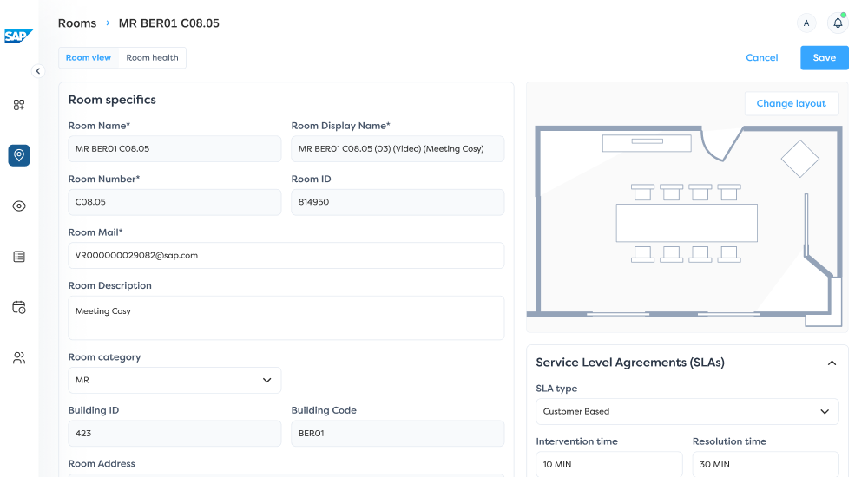Screen dimensions: 868x477
Task: Click the Change layout button
Action: pos(791,103)
